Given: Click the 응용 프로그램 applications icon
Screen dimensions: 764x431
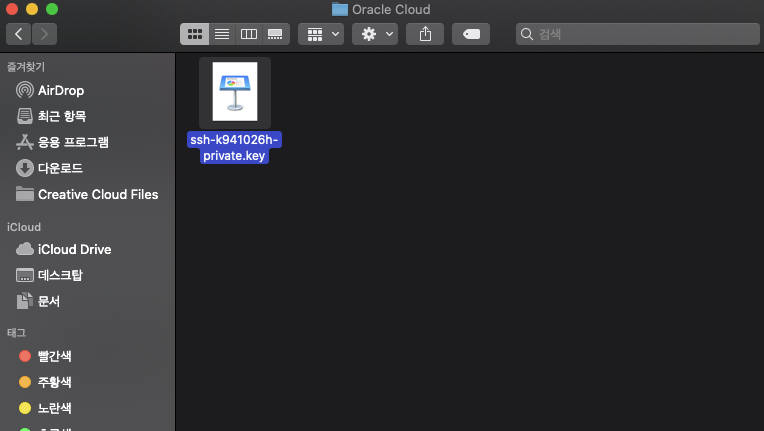Looking at the screenshot, I should pos(25,142).
